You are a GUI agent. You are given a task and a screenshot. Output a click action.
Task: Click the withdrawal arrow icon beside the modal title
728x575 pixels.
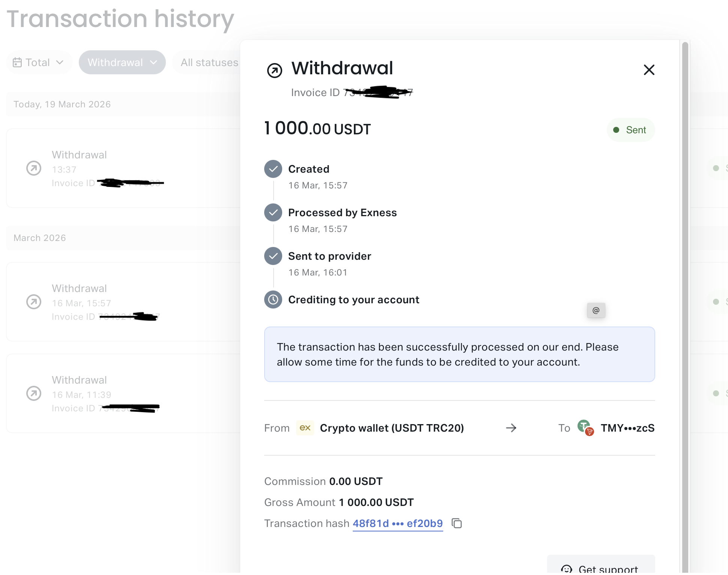274,70
